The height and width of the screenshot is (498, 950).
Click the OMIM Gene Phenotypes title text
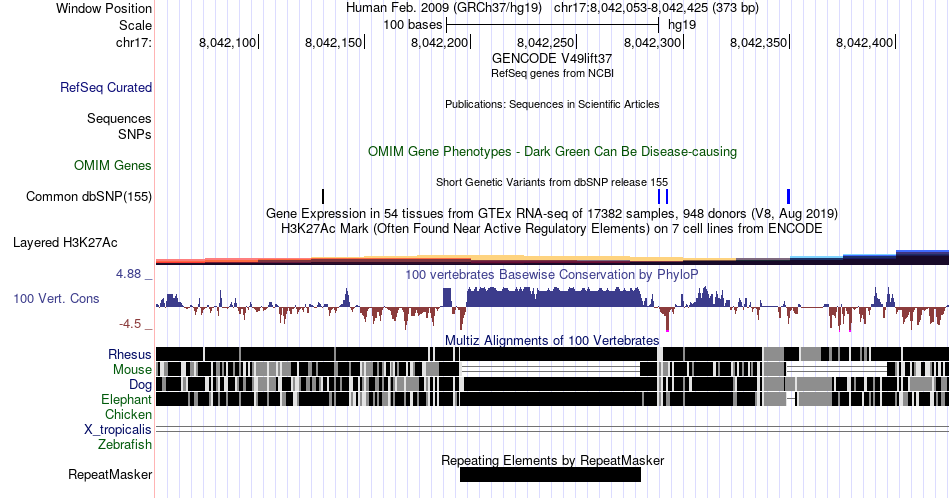pos(552,151)
